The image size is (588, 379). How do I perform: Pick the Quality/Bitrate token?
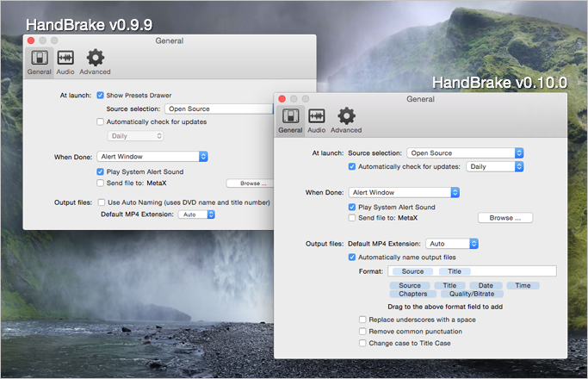click(472, 294)
